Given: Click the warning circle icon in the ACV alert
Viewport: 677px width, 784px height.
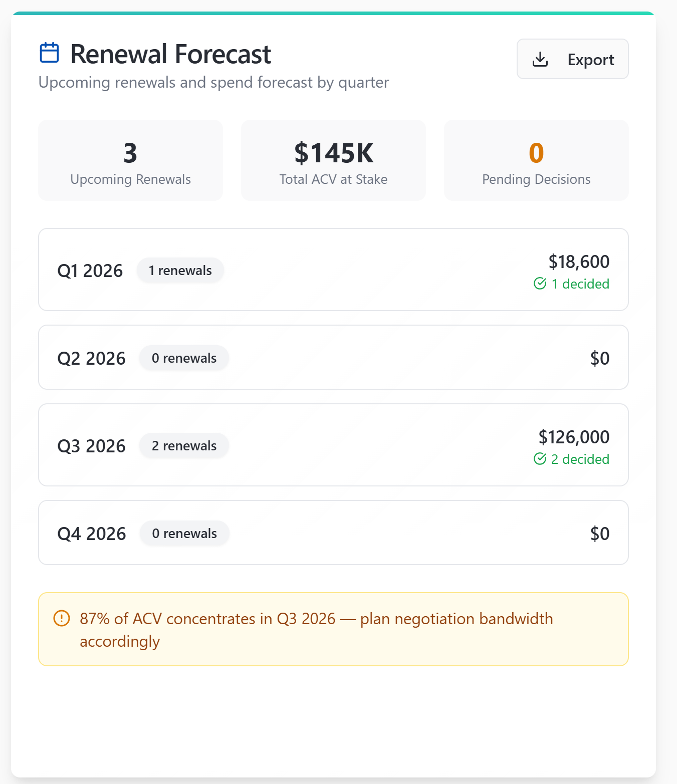Looking at the screenshot, I should 62,618.
